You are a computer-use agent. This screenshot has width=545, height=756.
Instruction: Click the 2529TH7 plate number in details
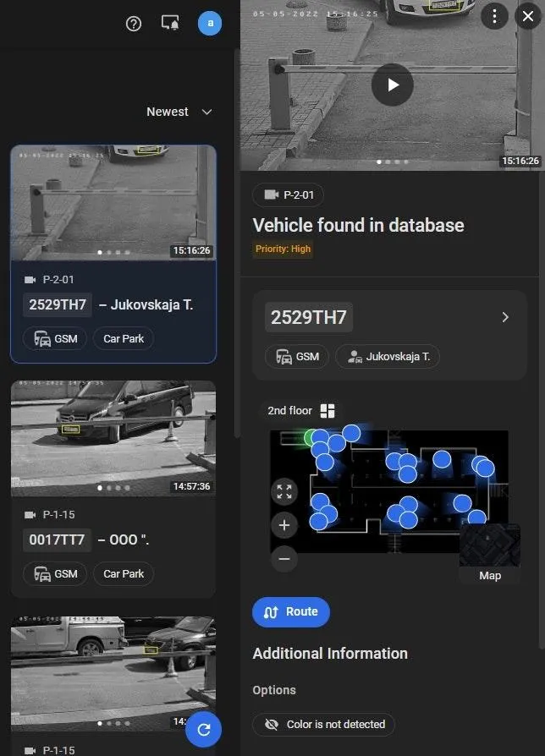[x=309, y=317]
